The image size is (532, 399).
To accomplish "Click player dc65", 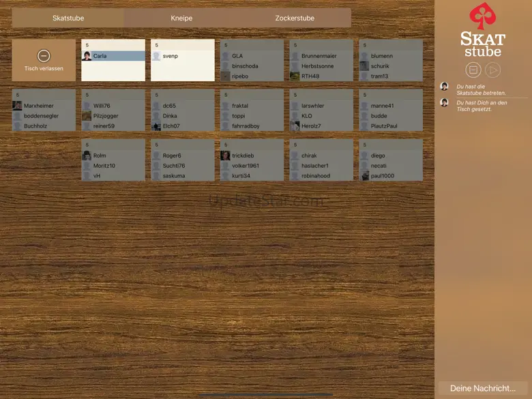I will [183, 106].
